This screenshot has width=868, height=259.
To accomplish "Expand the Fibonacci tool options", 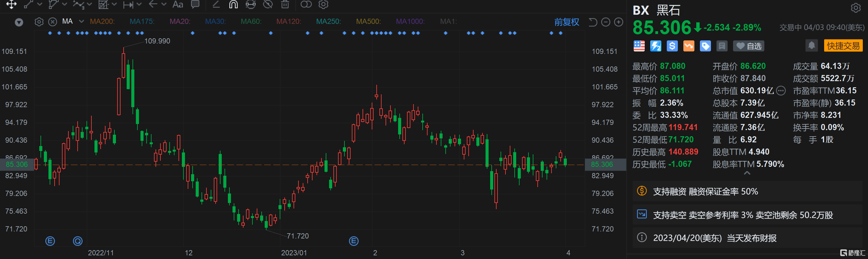I will [114, 4].
